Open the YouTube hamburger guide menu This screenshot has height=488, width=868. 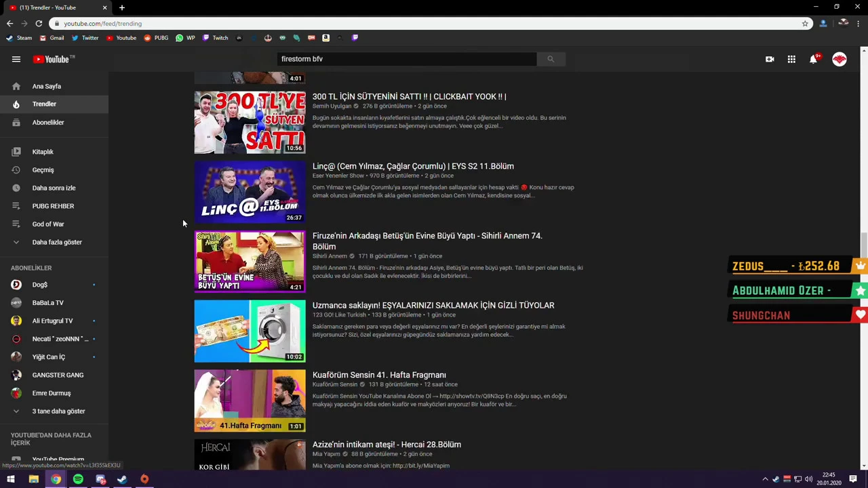tap(16, 59)
